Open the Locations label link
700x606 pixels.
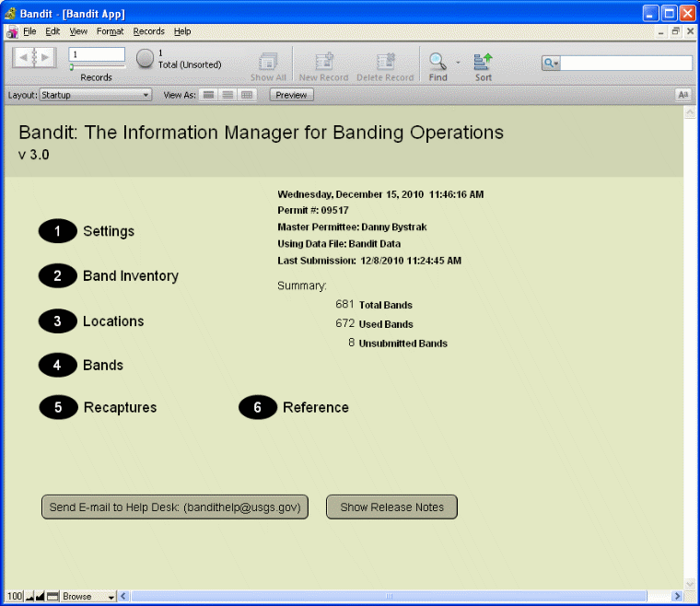113,321
